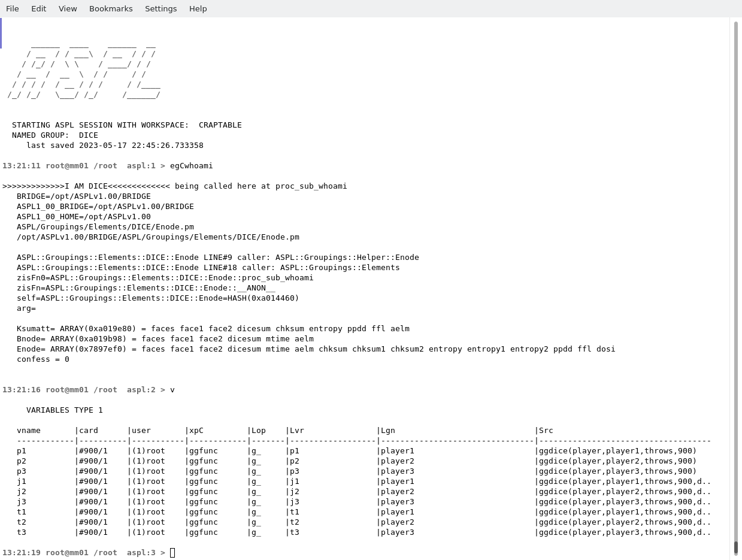
Task: Click the cursor at the aspl:3 prompt
Action: (172, 553)
